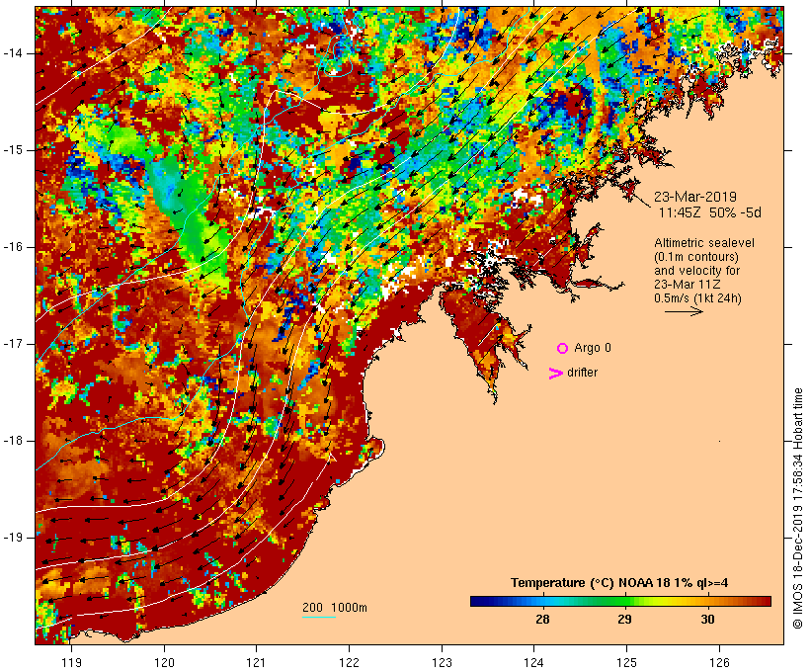Click the 'drifter' legend label
The width and height of the screenshot is (810, 672).
582,373
